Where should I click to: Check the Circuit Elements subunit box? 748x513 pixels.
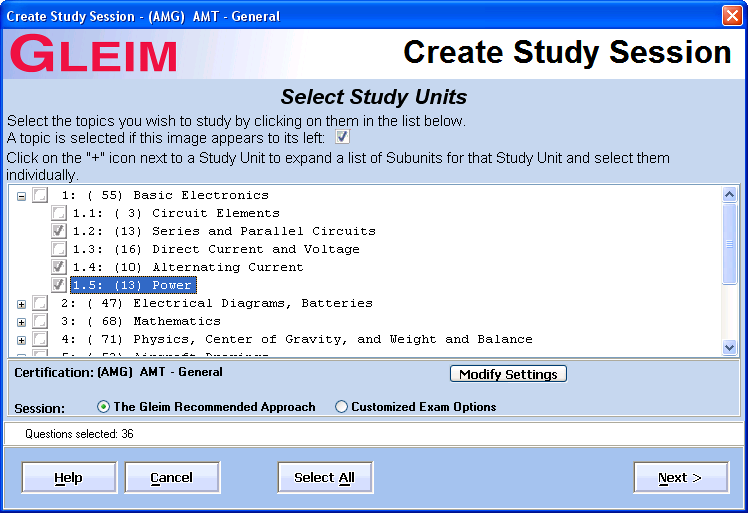59,214
